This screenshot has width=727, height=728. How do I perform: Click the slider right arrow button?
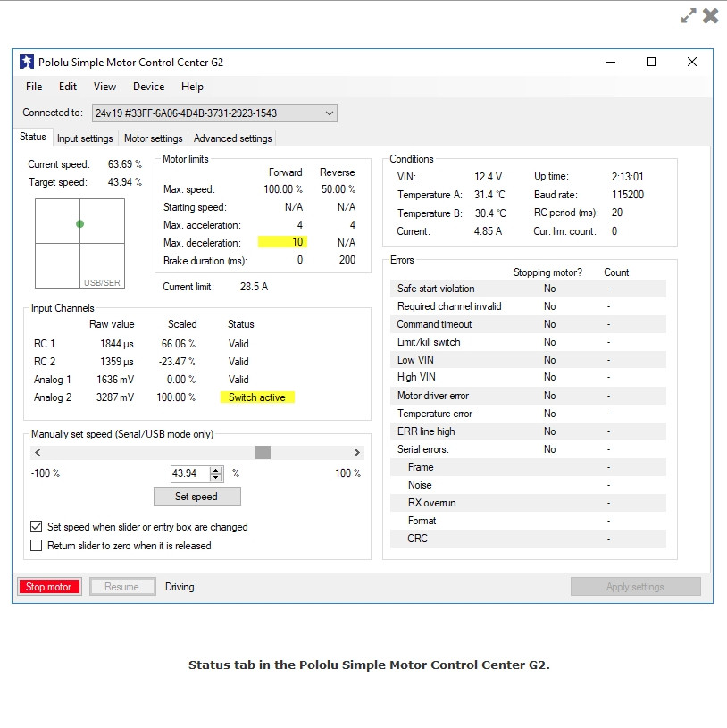pos(357,453)
